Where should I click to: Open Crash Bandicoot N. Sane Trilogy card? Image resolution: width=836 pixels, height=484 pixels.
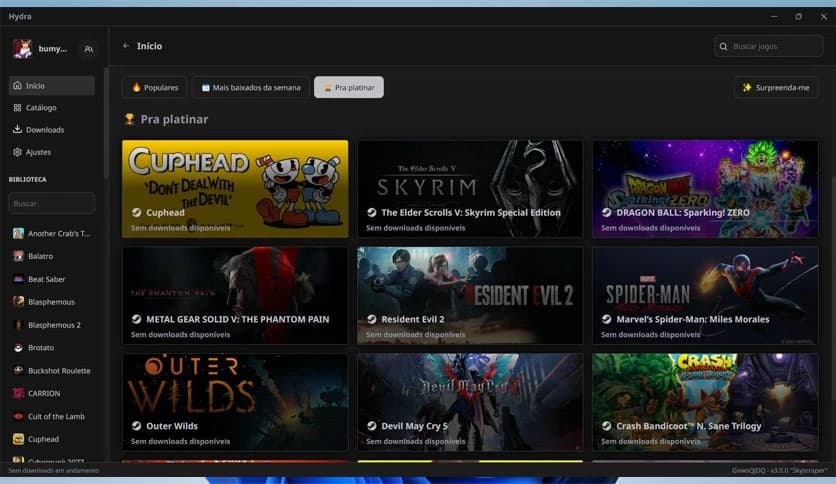[705, 402]
